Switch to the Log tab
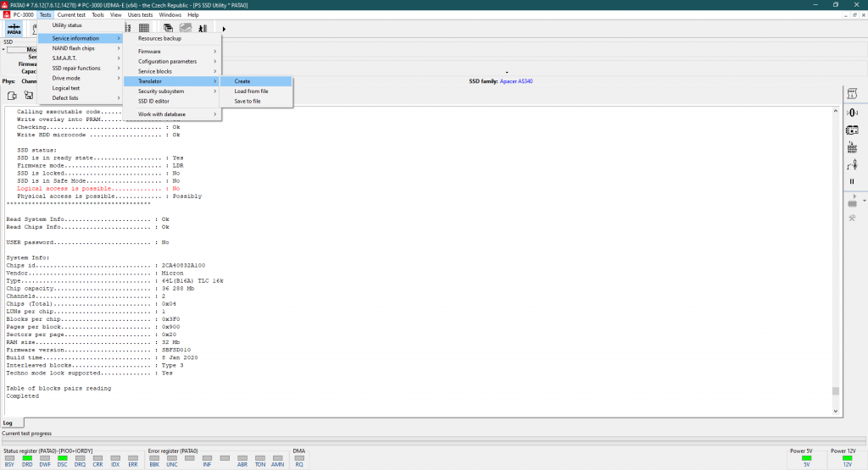This screenshot has width=868, height=470. 8,423
